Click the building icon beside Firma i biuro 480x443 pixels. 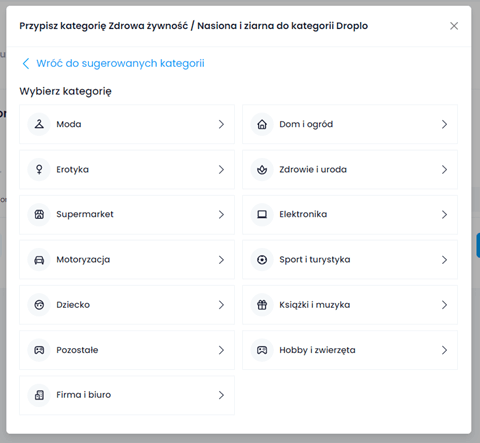tap(39, 395)
